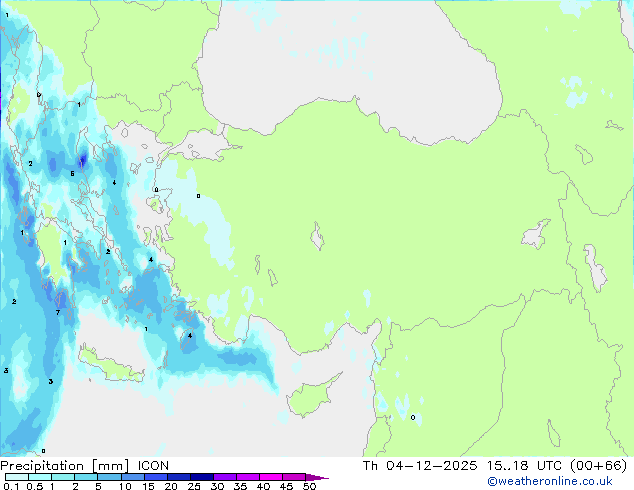Image resolution: width=634 pixels, height=490 pixels.
Task: Click the 25–30 mm navy legend swatch
Action: 202,477
